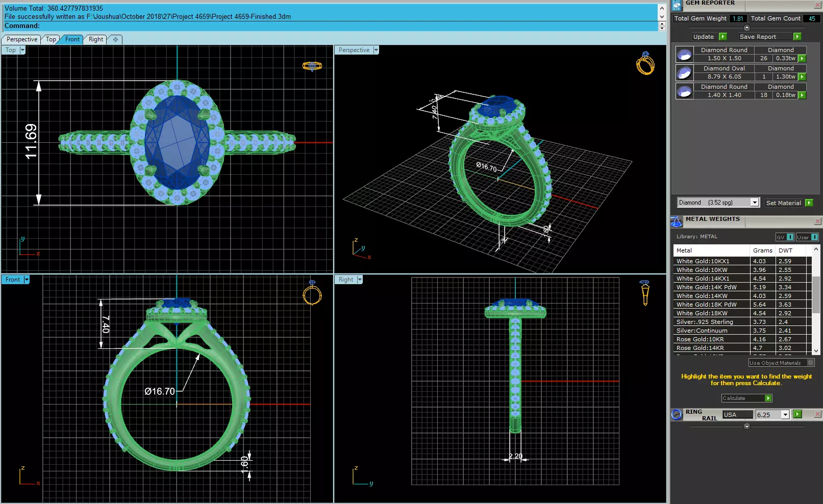Click the green arrow on the 0.33tw row
The height and width of the screenshot is (504, 823).
click(802, 59)
